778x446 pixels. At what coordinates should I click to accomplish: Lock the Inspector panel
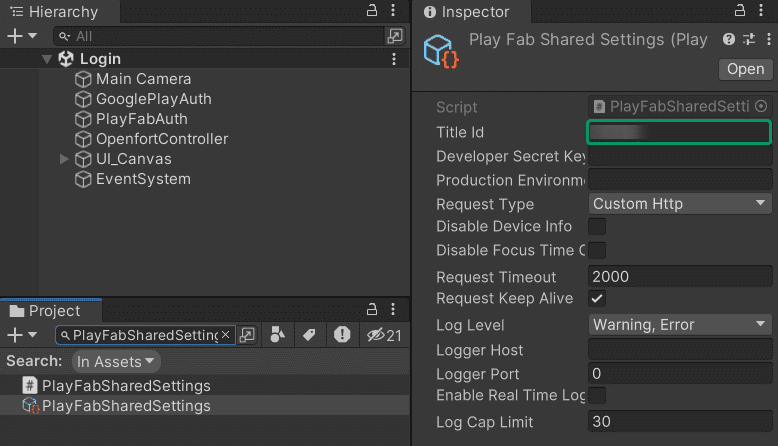point(740,10)
